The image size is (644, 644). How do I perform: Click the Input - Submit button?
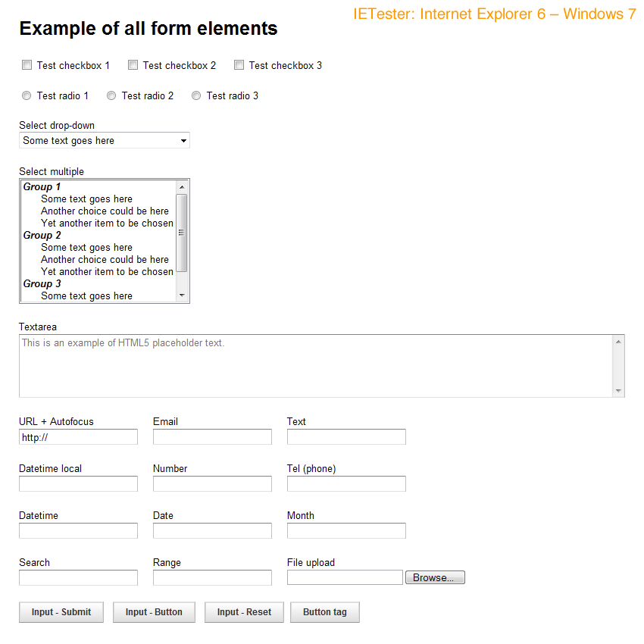(x=61, y=612)
